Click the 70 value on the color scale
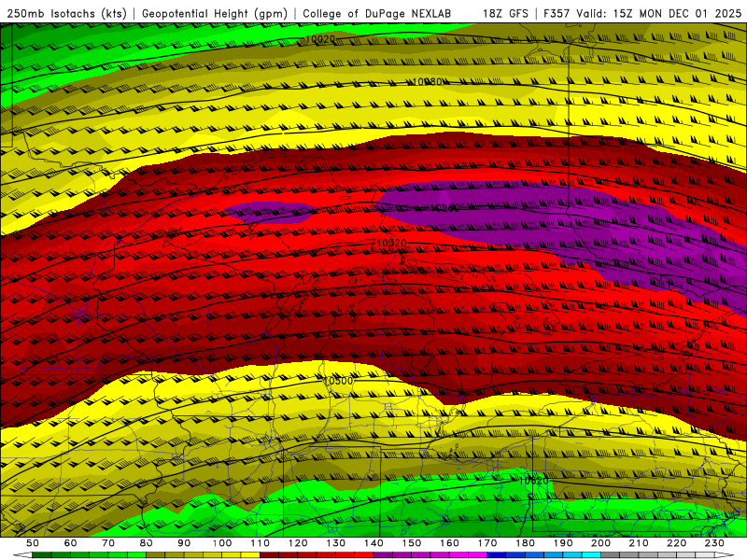The width and height of the screenshot is (747, 560). [x=108, y=543]
